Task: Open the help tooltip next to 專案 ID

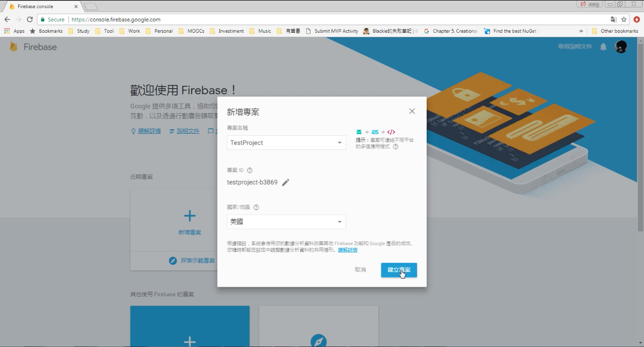Action: [x=250, y=170]
